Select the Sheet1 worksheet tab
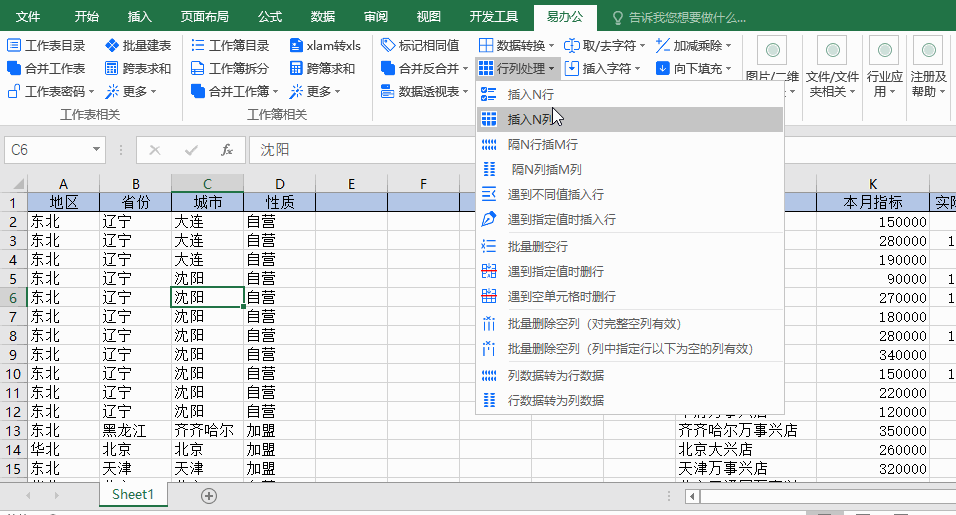Viewport: 956px width, 515px height. 133,494
